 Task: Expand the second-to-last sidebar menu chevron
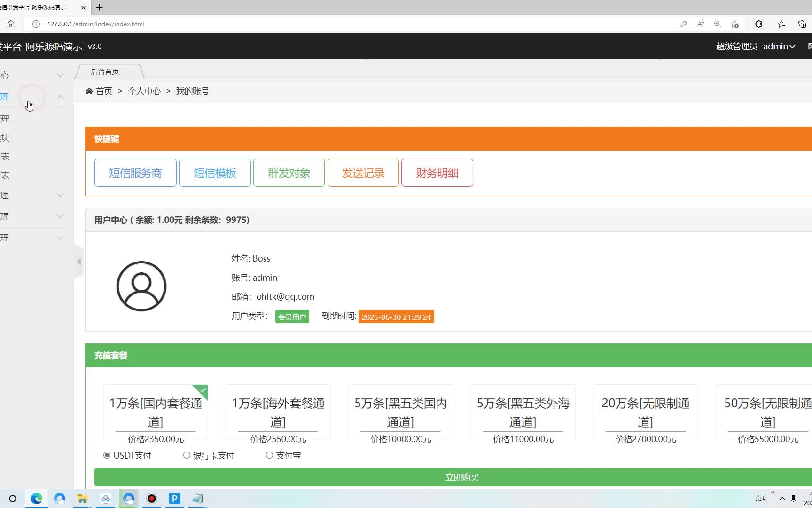point(60,216)
